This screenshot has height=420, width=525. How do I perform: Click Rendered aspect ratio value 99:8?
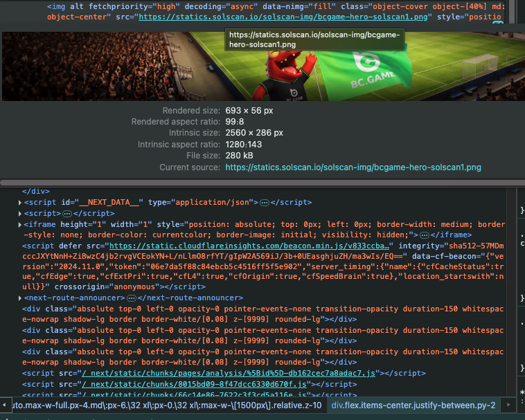[x=234, y=122]
